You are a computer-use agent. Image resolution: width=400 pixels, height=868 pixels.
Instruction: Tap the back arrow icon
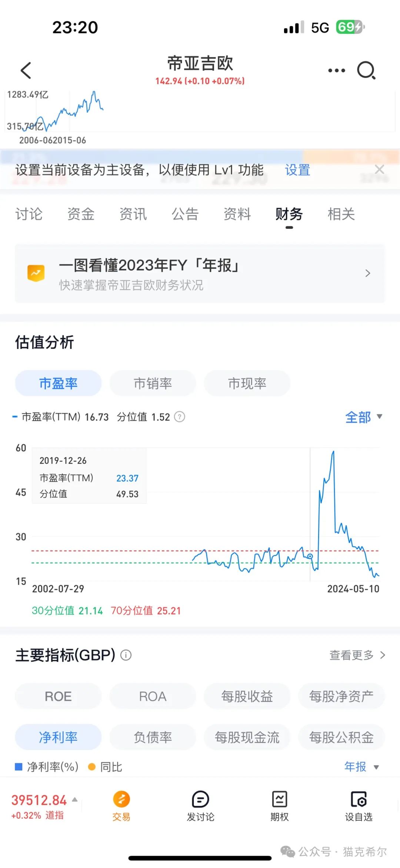tap(26, 70)
